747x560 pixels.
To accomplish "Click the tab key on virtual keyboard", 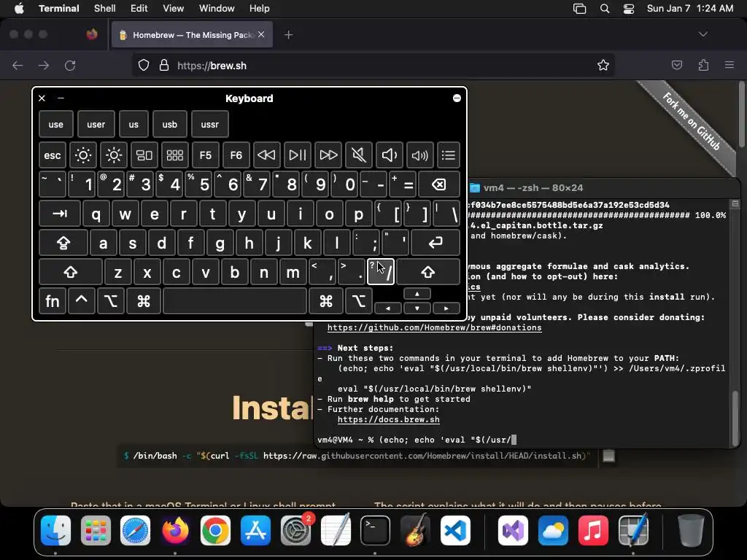I will (60, 214).
